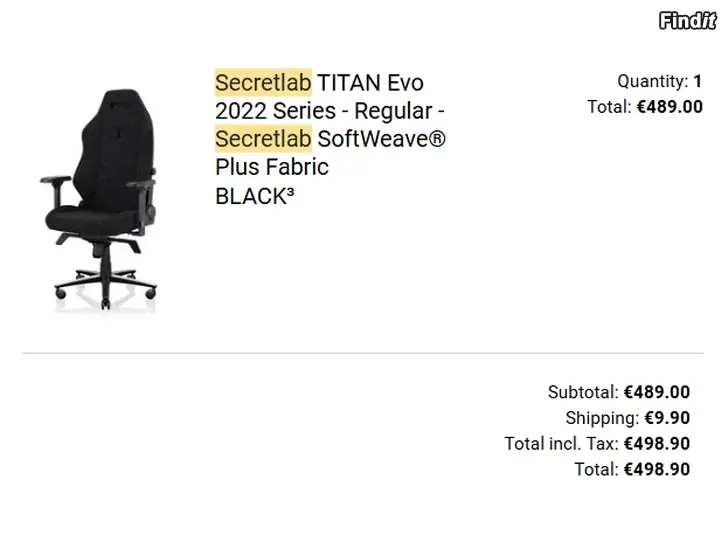Click the Findit watermark logo
The width and height of the screenshot is (728, 546).
(x=688, y=21)
